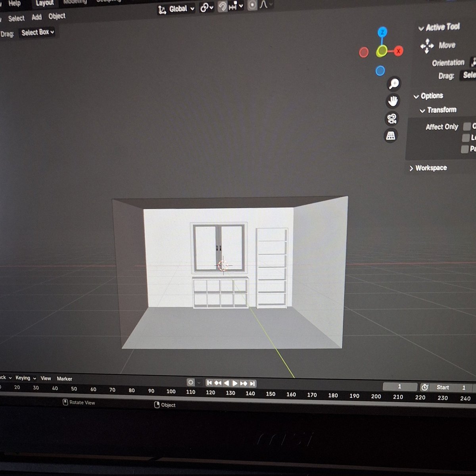Toggle timeline auto keying record button
The image size is (476, 476).
coord(190,382)
